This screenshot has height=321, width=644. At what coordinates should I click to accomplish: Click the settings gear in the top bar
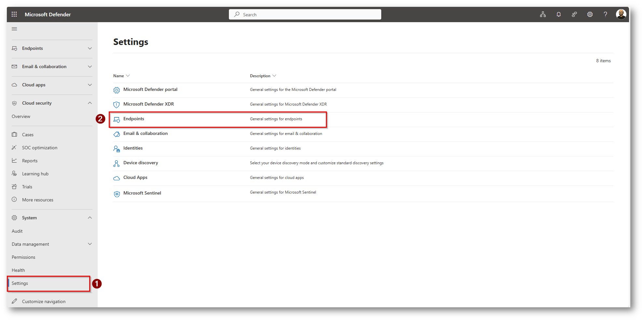click(590, 14)
